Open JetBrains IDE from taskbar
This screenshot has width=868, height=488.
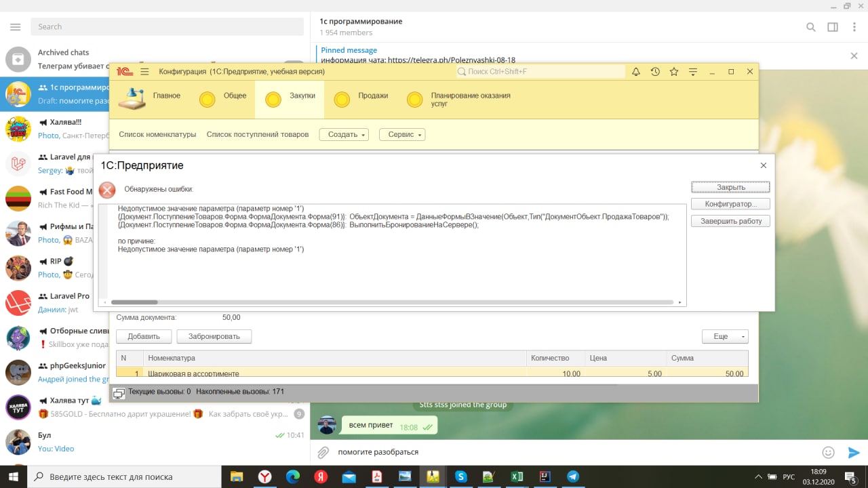(x=545, y=476)
